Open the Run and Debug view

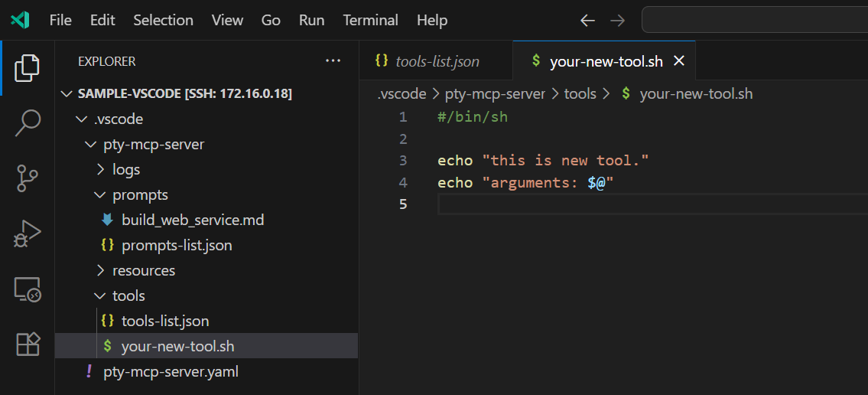pyautogui.click(x=27, y=233)
